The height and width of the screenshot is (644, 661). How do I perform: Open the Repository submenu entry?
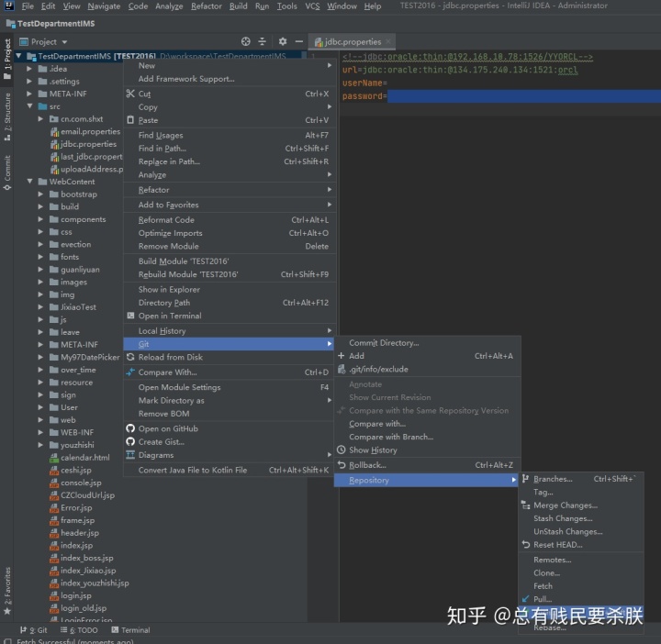[426, 480]
